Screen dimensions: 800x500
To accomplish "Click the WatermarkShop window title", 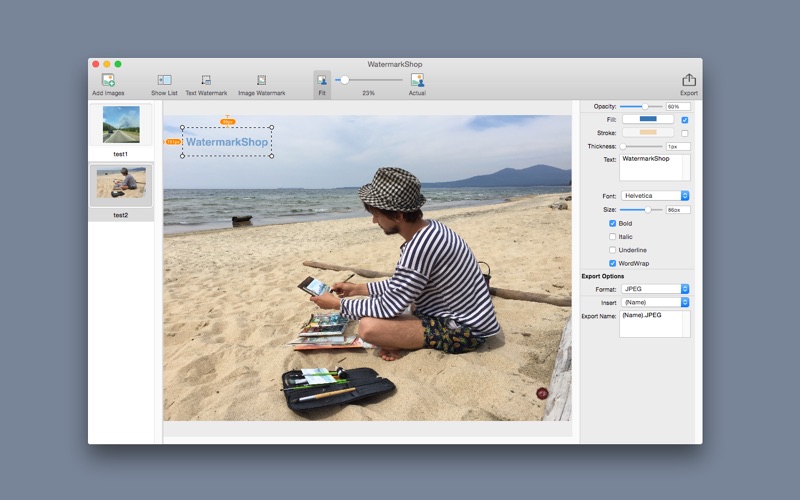I will (x=395, y=64).
